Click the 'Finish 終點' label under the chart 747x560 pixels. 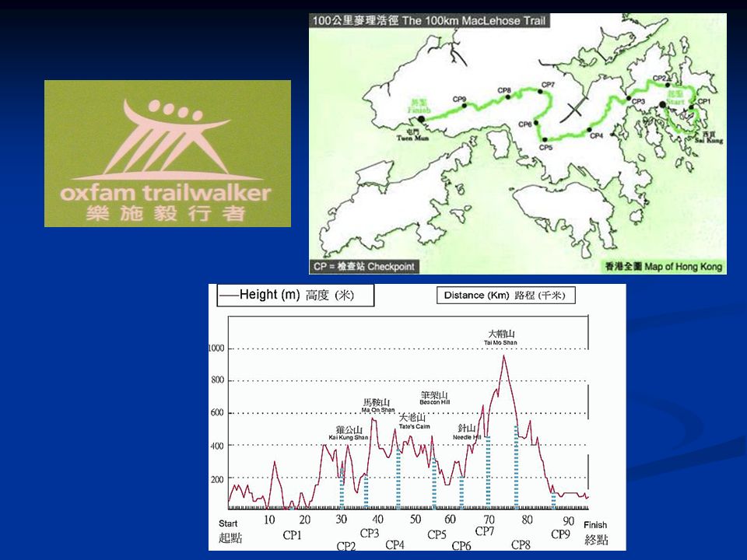[596, 532]
